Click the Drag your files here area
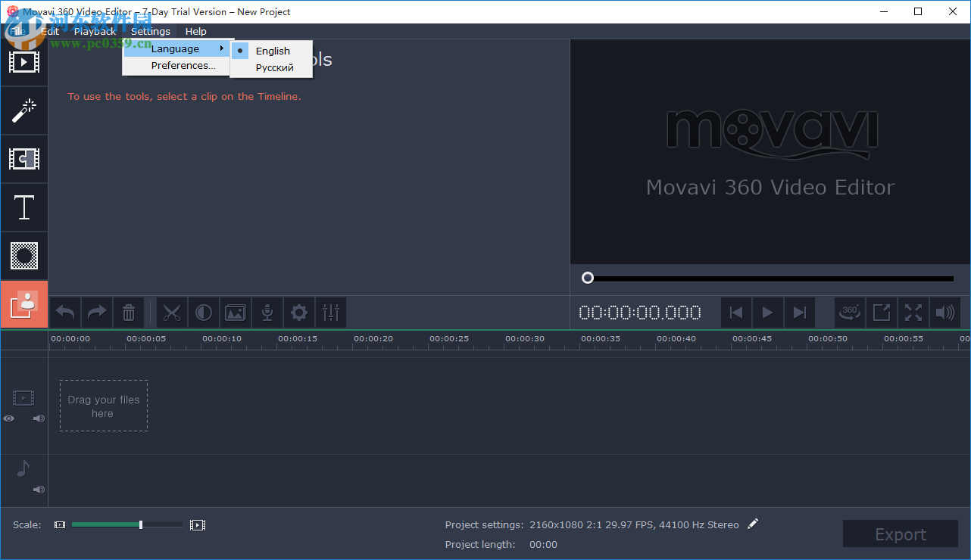The image size is (971, 560). (104, 405)
